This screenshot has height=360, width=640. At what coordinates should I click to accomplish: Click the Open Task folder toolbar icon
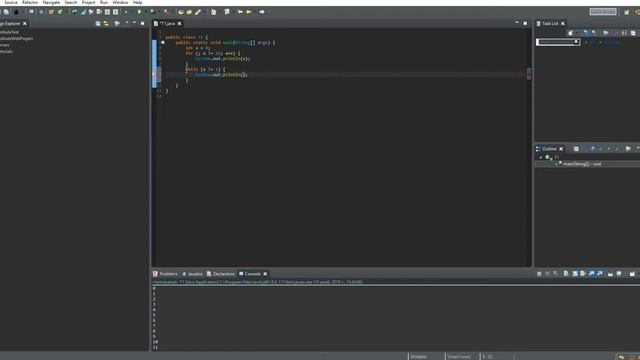tap(189, 12)
